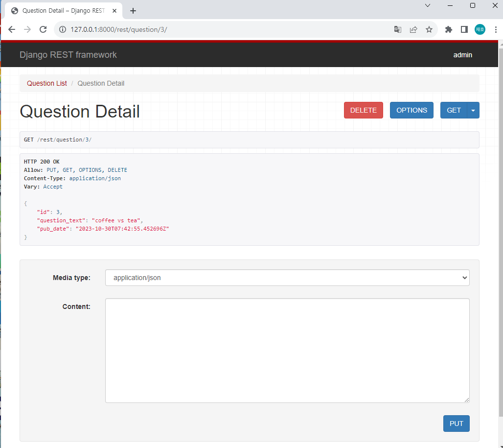Click the pub_date timestamp value
The height and width of the screenshot is (448, 503).
(x=122, y=229)
